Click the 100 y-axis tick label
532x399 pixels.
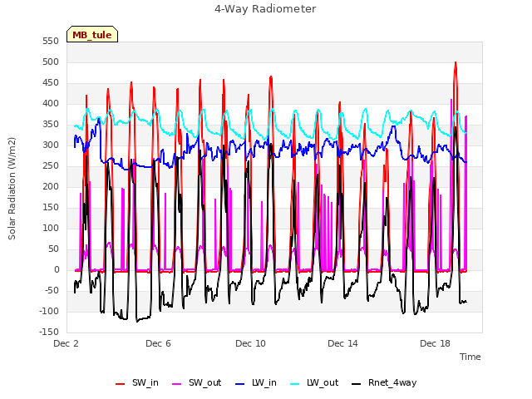51,229
